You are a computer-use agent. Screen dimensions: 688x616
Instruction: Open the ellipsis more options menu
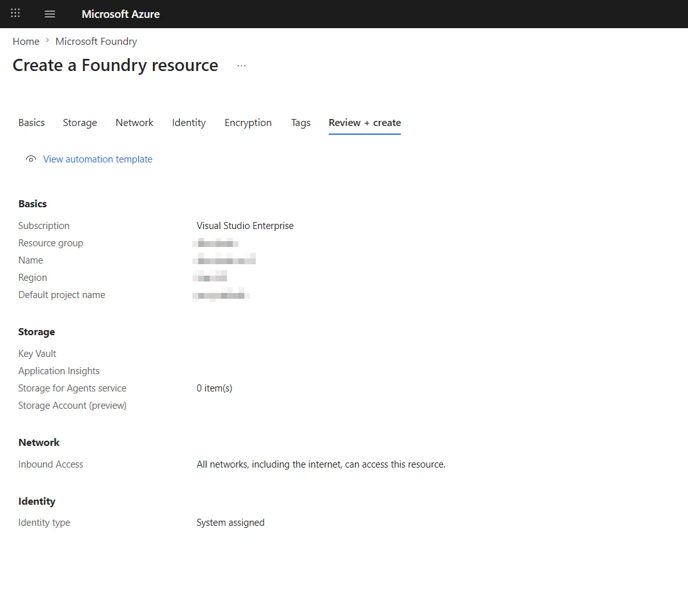241,65
